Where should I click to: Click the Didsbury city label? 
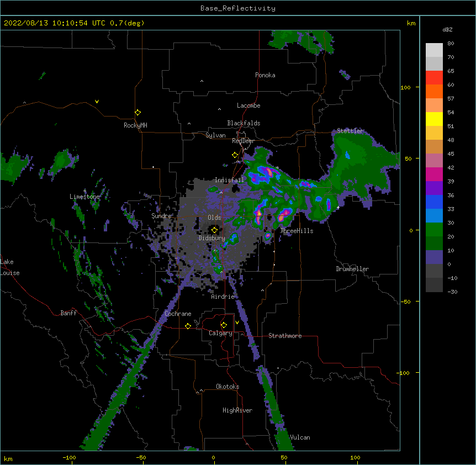click(x=211, y=238)
